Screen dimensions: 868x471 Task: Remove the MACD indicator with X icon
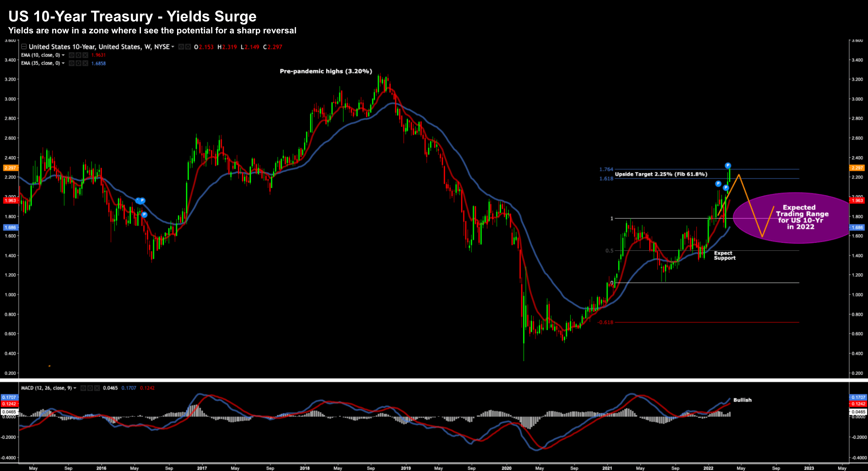[x=97, y=388]
